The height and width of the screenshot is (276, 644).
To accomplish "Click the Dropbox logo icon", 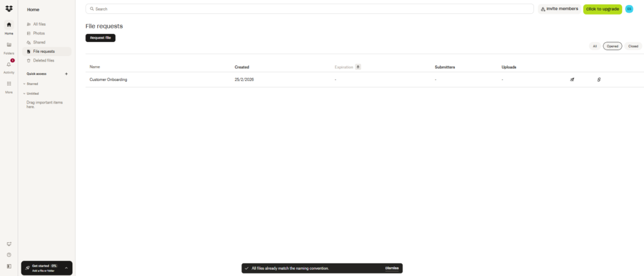I will (x=9, y=9).
